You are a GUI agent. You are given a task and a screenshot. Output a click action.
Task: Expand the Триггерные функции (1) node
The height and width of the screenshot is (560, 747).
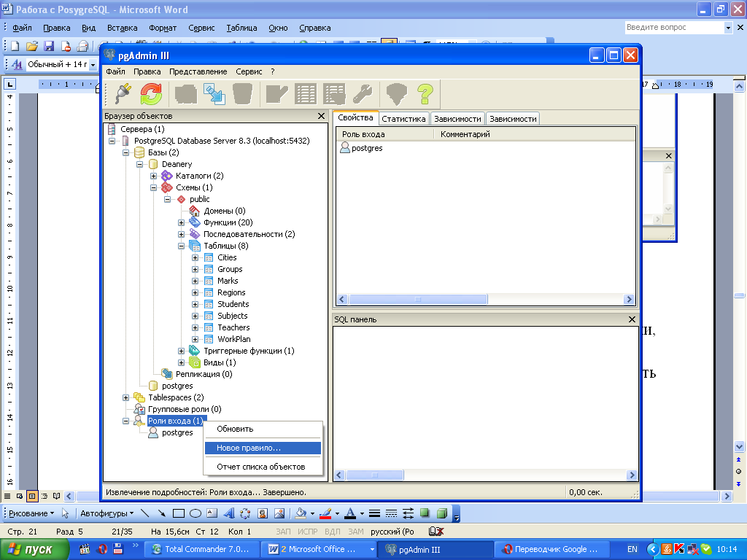181,351
